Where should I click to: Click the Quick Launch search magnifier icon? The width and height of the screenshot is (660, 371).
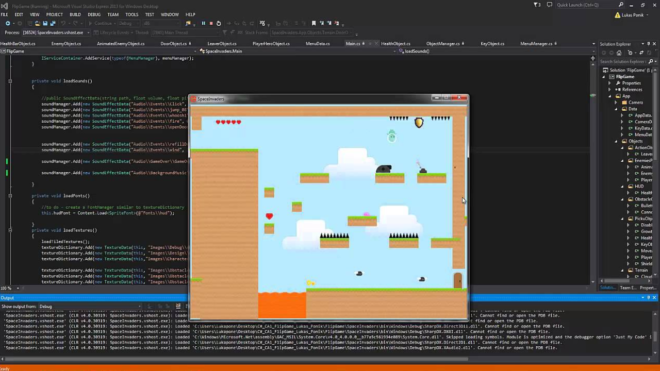tap(621, 5)
